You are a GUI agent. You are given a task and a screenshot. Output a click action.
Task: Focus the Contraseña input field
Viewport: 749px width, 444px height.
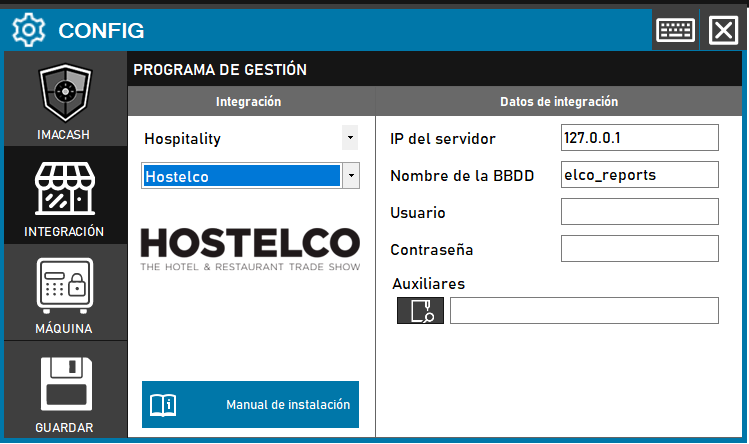point(640,248)
